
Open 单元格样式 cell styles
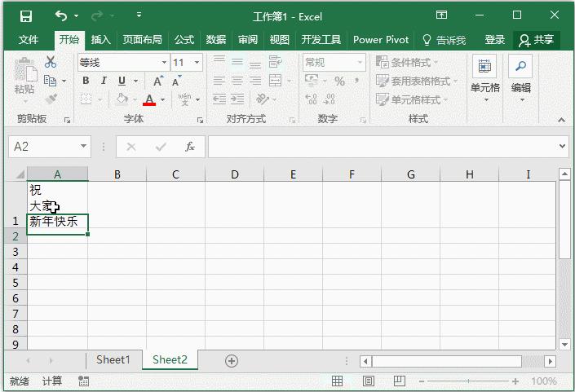click(x=412, y=99)
